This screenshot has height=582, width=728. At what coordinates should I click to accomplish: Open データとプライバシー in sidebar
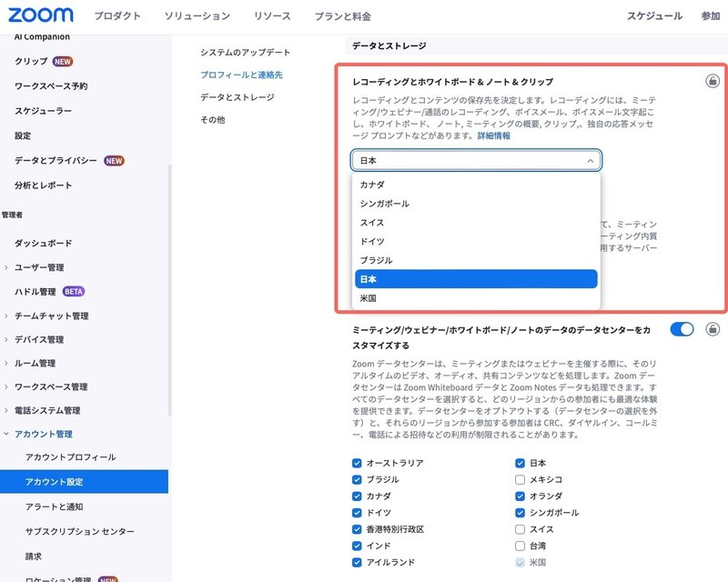[56, 161]
